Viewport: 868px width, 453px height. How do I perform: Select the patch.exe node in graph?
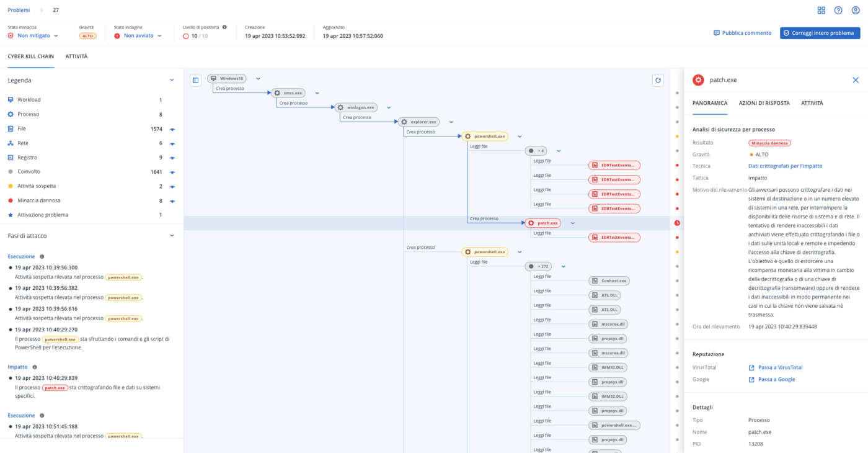pyautogui.click(x=542, y=223)
